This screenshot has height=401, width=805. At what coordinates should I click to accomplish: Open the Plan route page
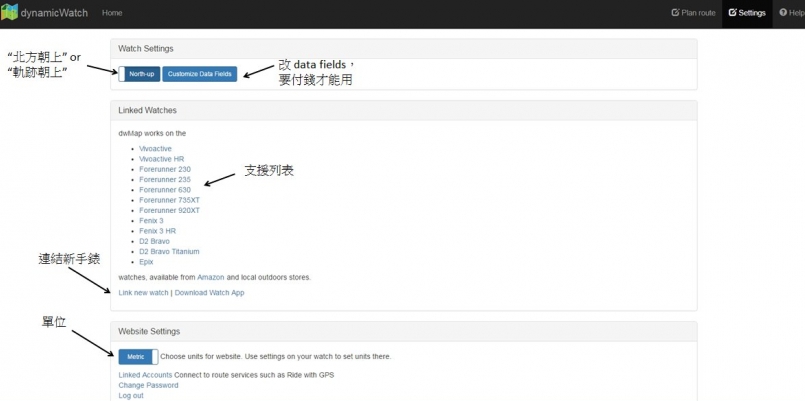coord(693,13)
